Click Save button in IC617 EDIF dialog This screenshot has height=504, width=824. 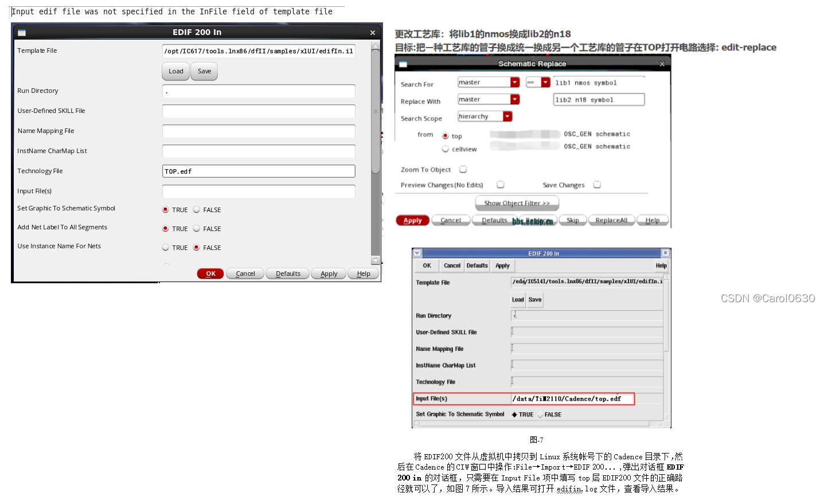click(x=204, y=71)
